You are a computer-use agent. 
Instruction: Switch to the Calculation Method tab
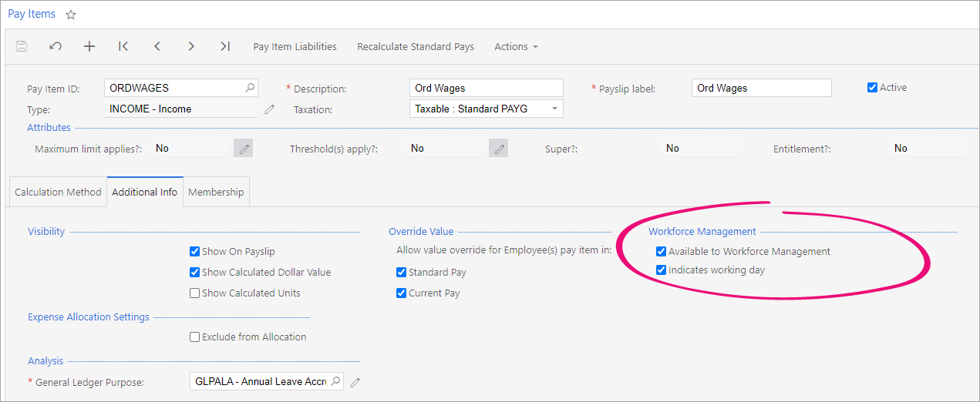[58, 193]
